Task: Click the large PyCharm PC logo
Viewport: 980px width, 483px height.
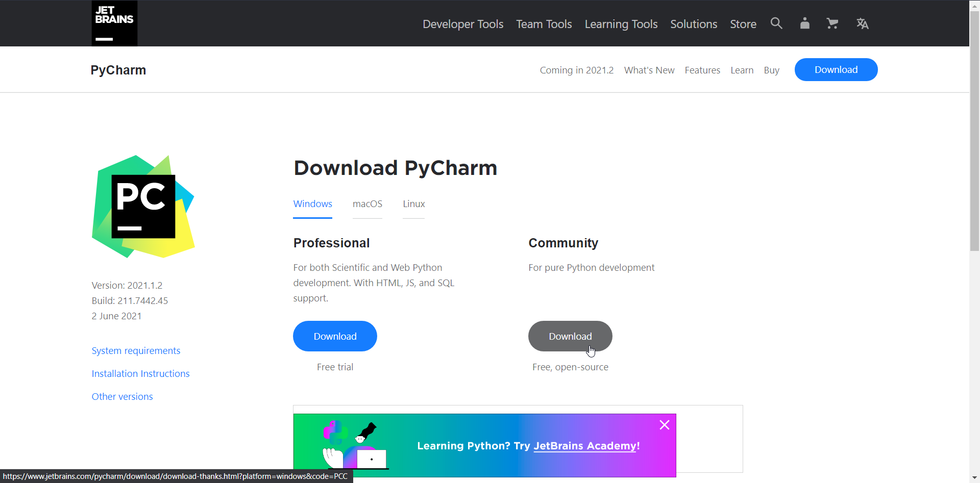Action: pos(143,207)
